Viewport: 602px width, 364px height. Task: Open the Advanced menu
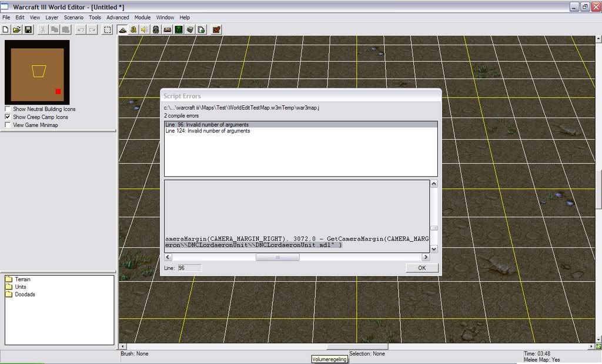(x=118, y=17)
